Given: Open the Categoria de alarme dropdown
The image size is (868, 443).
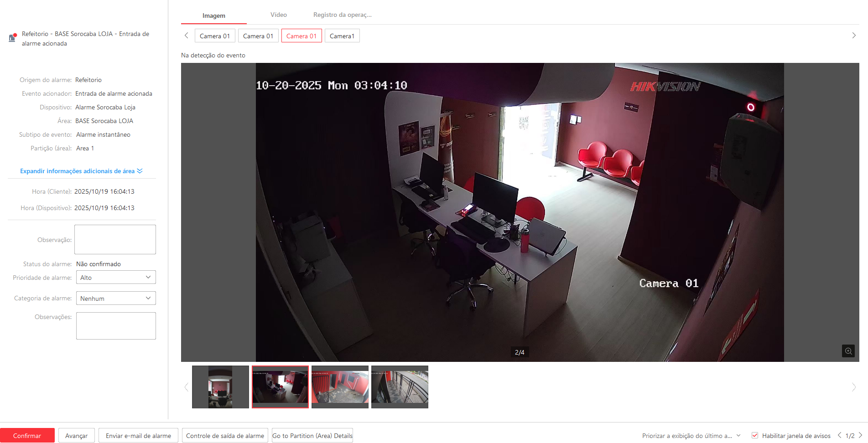Looking at the screenshot, I should (x=116, y=299).
